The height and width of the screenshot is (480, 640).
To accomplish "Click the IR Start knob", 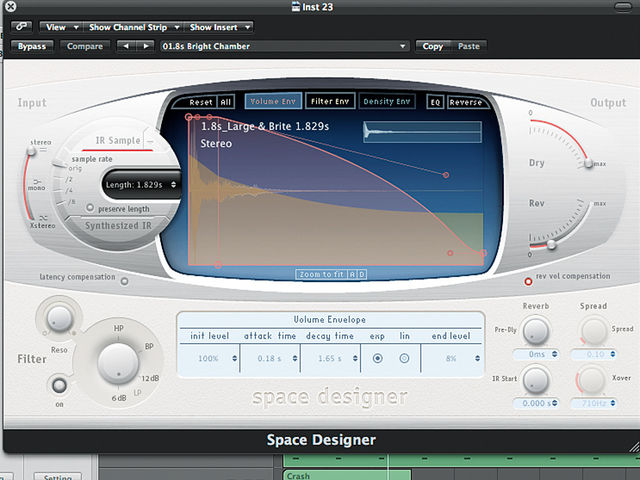I will [x=536, y=380].
